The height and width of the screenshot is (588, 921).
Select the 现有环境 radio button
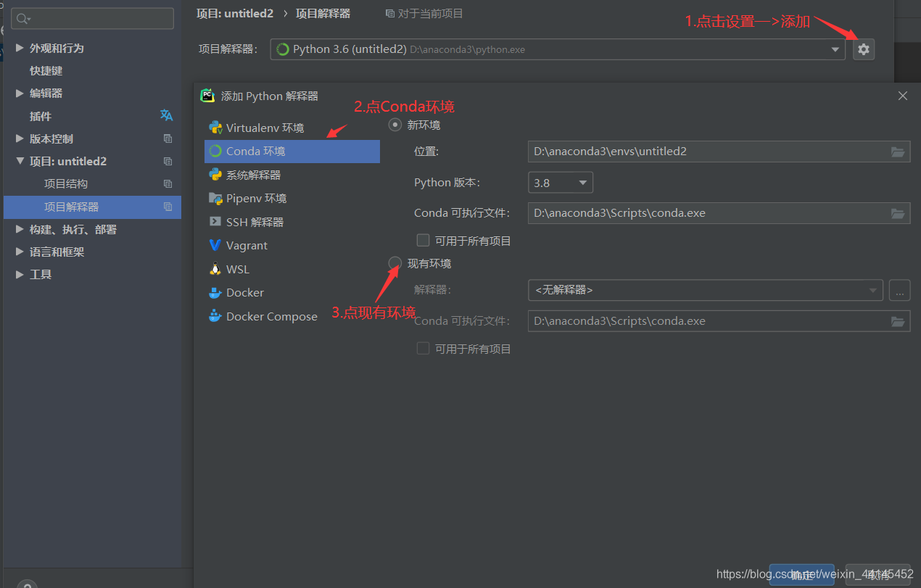pyautogui.click(x=395, y=262)
